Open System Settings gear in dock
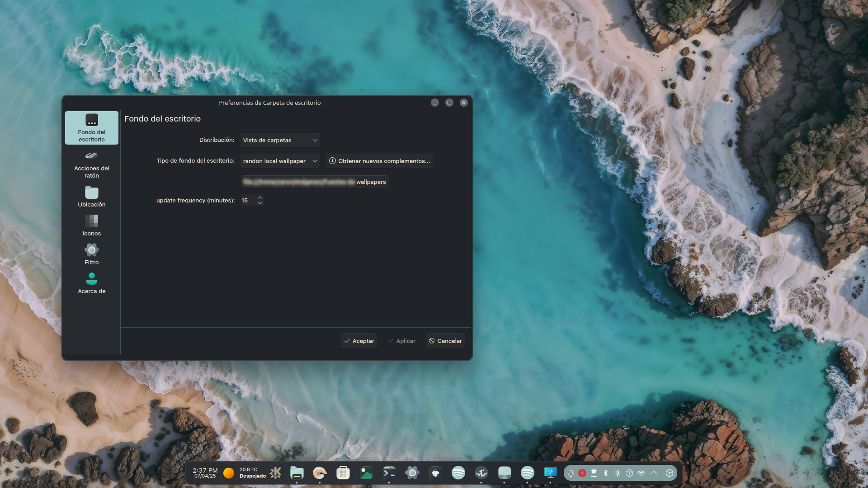The width and height of the screenshot is (868, 488). pyautogui.click(x=412, y=473)
